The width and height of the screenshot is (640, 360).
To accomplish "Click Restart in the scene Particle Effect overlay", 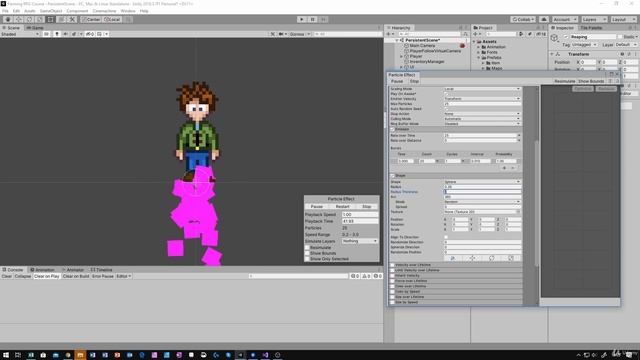I will tap(342, 207).
